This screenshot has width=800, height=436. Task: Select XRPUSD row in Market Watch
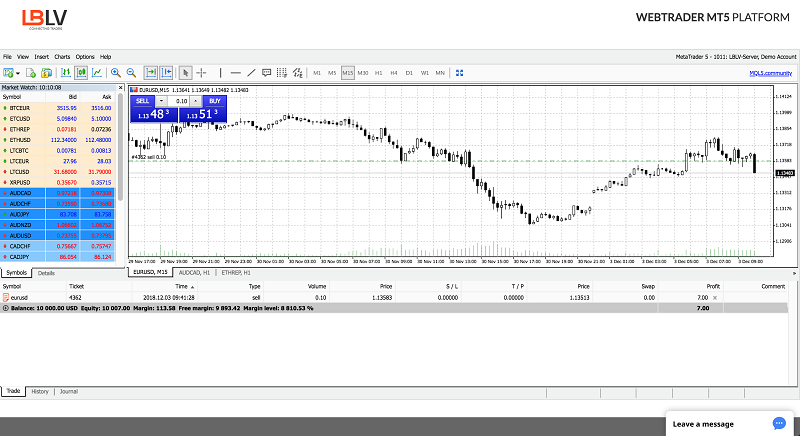(x=58, y=183)
